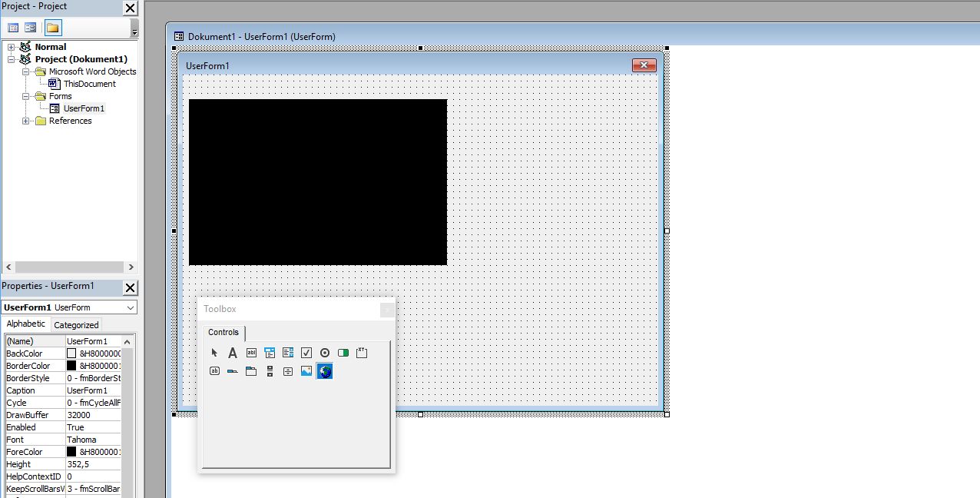The image size is (980, 498).
Task: Select the Label control in Toolbox
Action: tap(233, 353)
